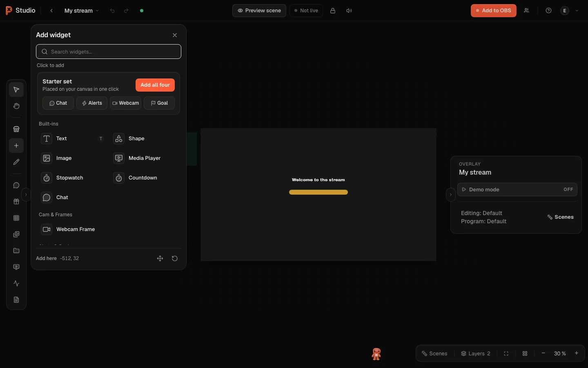Toggle Demo mode OFF switch
Viewport: 588px width, 368px height.
point(517,190)
